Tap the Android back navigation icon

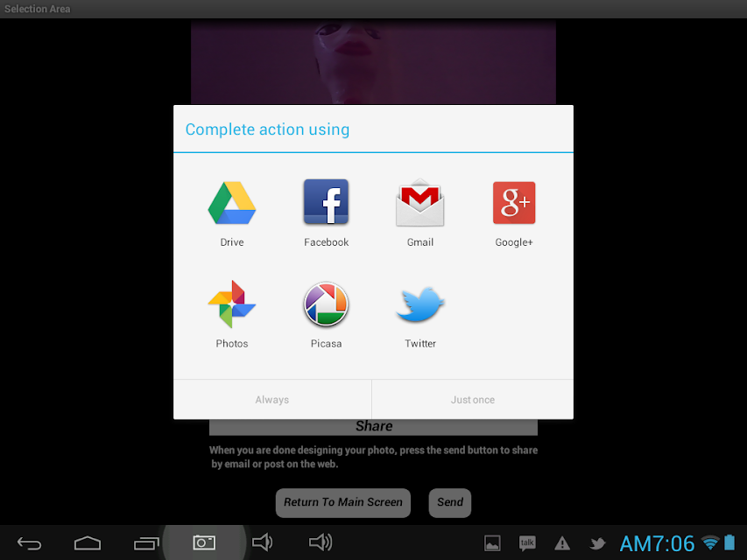click(30, 543)
